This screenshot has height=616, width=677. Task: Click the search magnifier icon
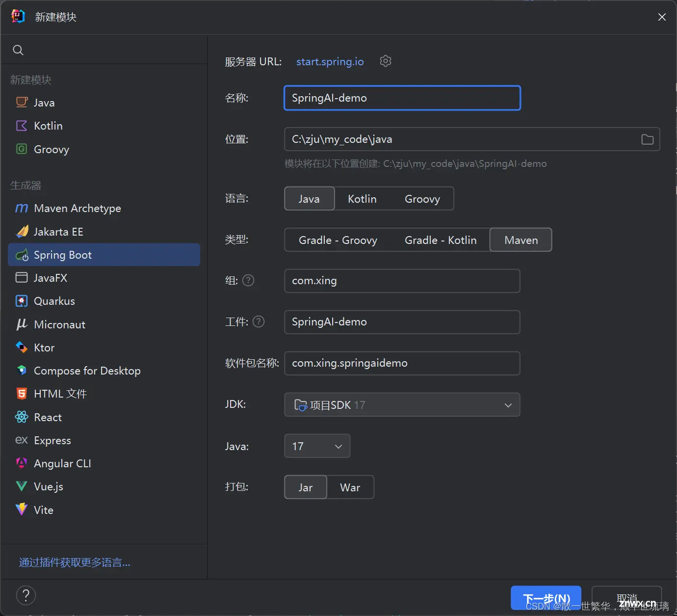(x=18, y=50)
